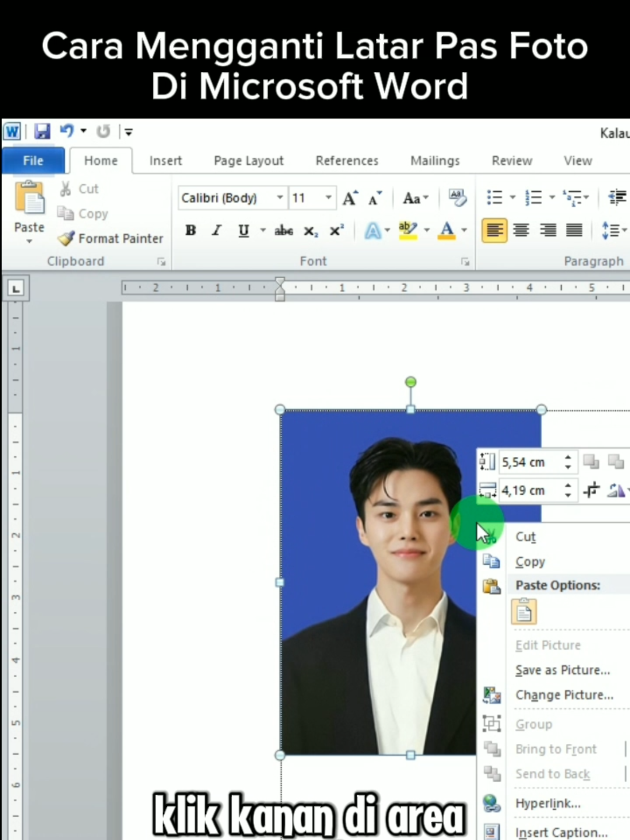630x840 pixels.
Task: Apply the yellow text highlight color
Action: pos(407,230)
